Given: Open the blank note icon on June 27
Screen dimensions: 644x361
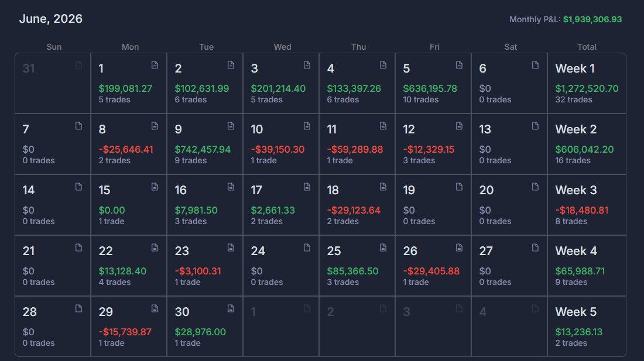Looking at the screenshot, I should 535,247.
